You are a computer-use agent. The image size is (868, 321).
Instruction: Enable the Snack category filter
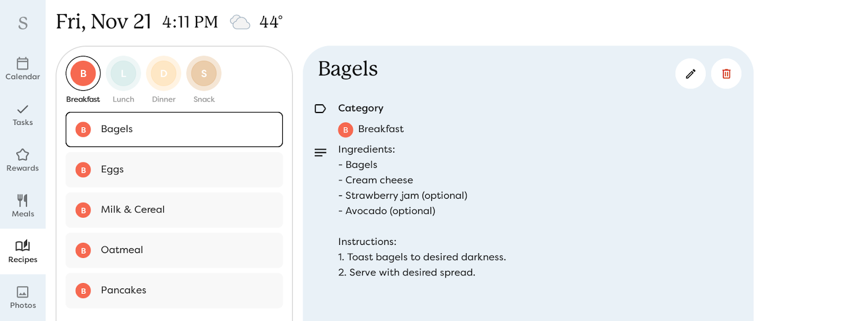203,73
